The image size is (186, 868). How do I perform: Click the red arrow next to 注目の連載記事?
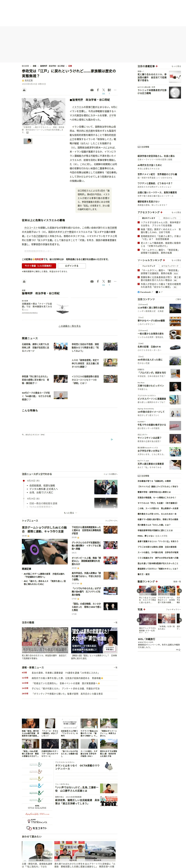point(157,66)
